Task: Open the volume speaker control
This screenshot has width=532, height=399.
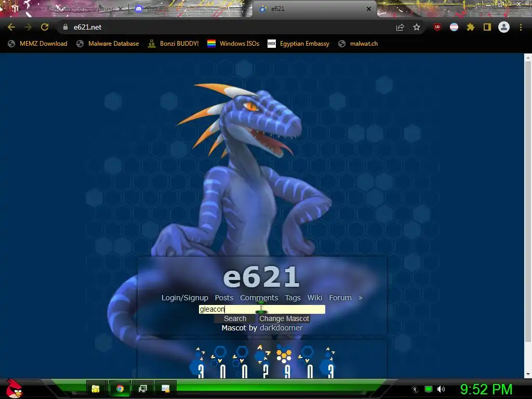Action: tap(441, 389)
